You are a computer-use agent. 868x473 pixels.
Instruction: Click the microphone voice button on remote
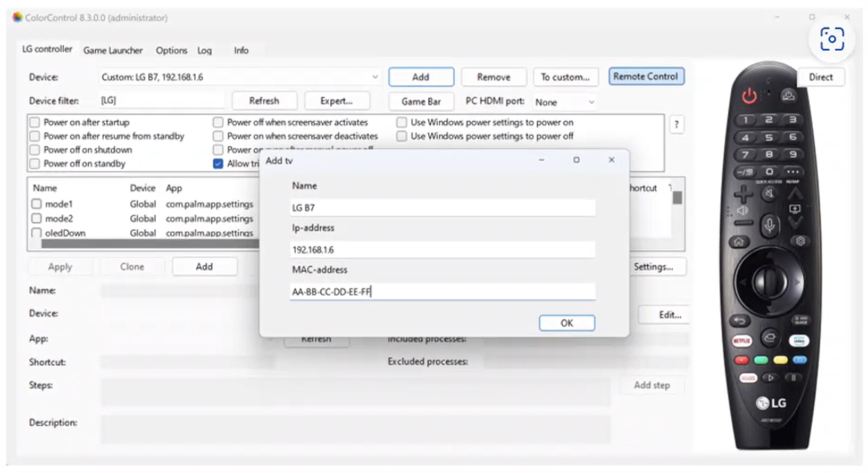(x=769, y=226)
